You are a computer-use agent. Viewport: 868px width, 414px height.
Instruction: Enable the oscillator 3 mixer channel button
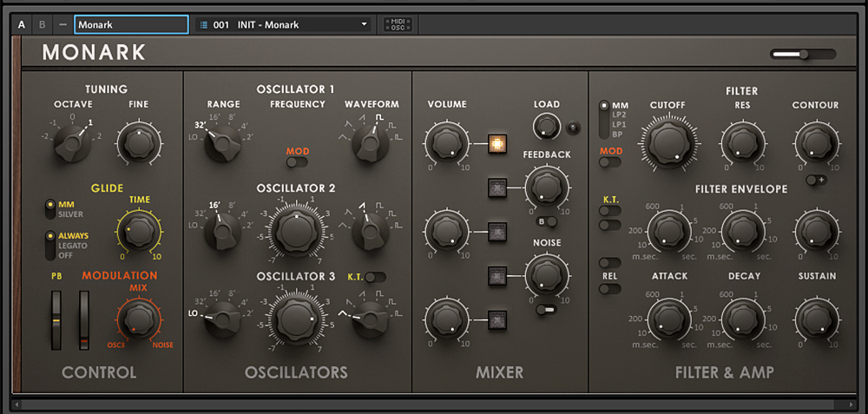[497, 319]
